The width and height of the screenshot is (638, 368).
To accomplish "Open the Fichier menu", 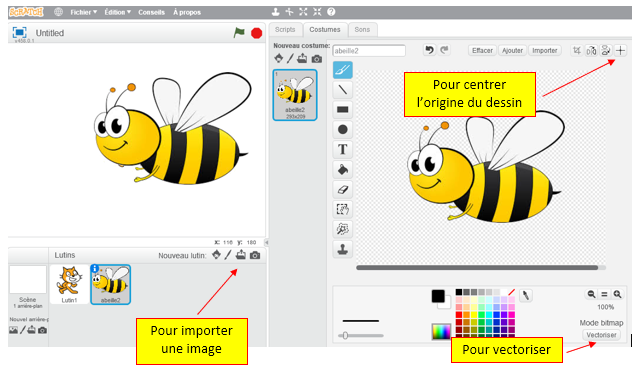I will pyautogui.click(x=83, y=12).
